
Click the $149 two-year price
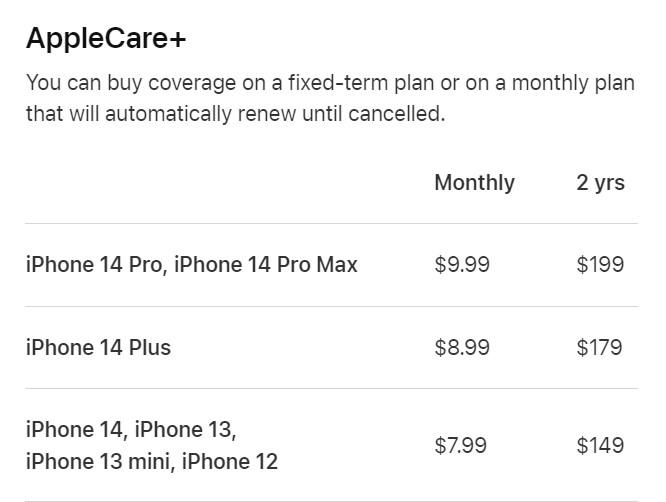(x=600, y=446)
